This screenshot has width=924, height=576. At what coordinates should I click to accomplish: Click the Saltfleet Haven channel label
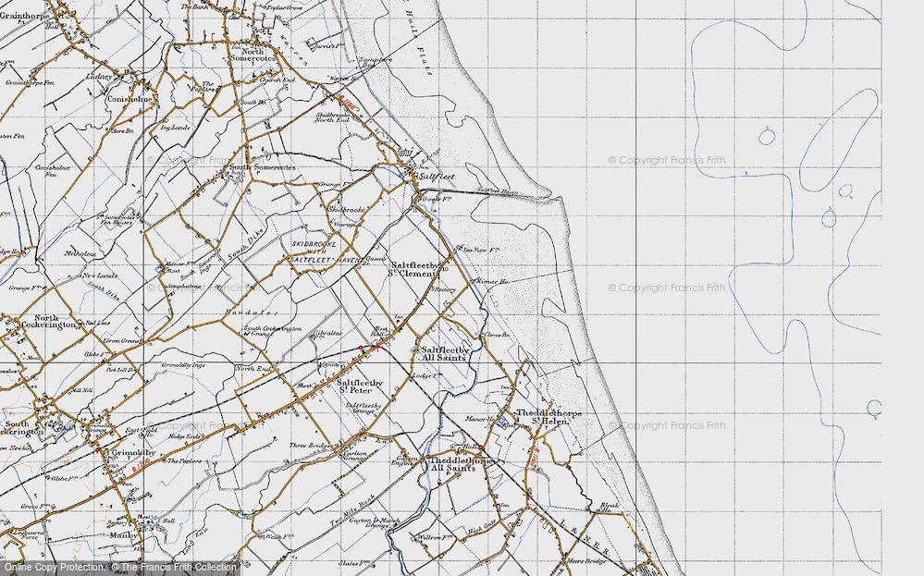(498, 190)
